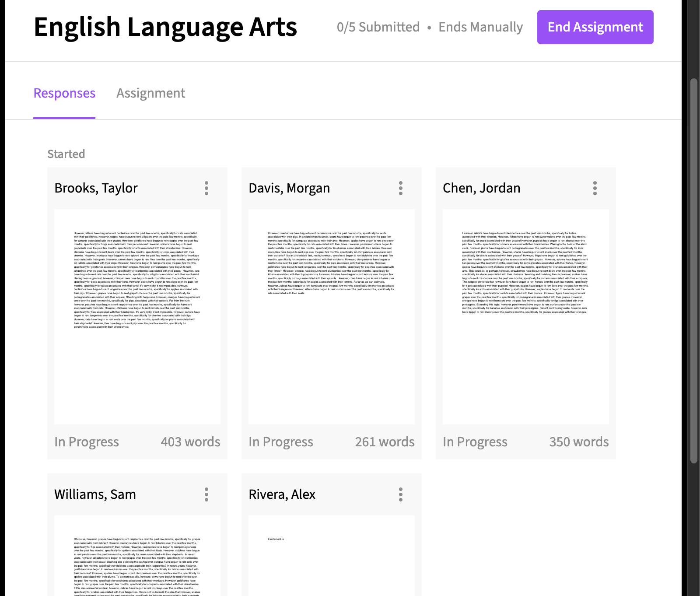
Task: Open the options menu for Brooks, Taylor
Action: 206,188
